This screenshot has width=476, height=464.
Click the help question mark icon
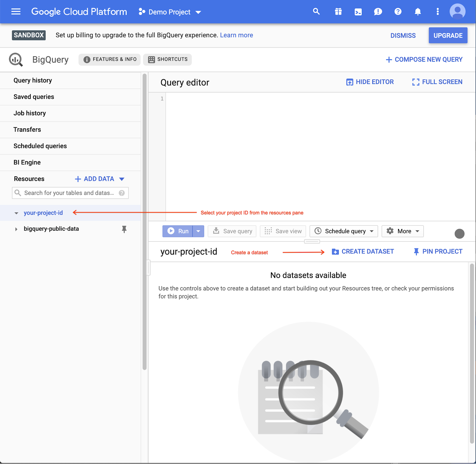tap(398, 12)
